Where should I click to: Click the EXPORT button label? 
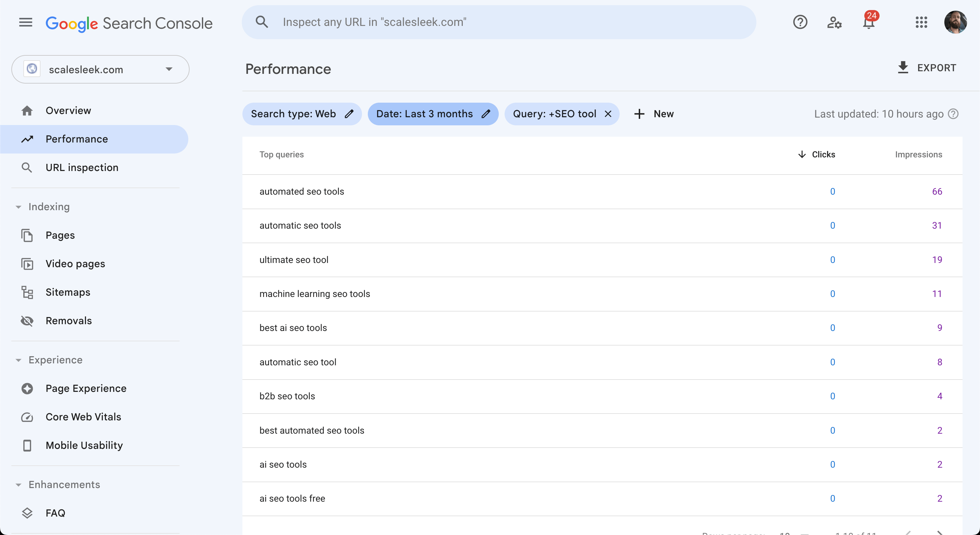pyautogui.click(x=936, y=68)
